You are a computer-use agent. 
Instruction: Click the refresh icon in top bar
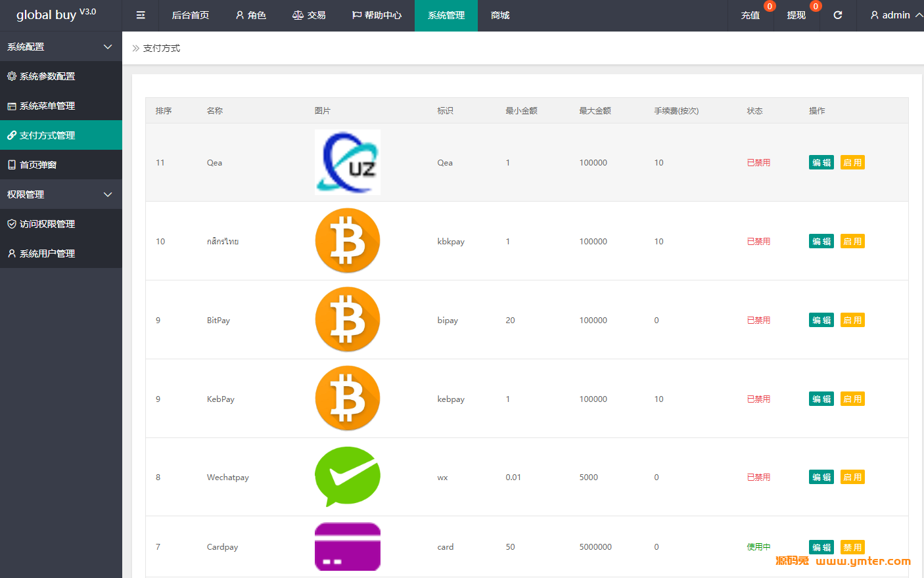tap(838, 15)
